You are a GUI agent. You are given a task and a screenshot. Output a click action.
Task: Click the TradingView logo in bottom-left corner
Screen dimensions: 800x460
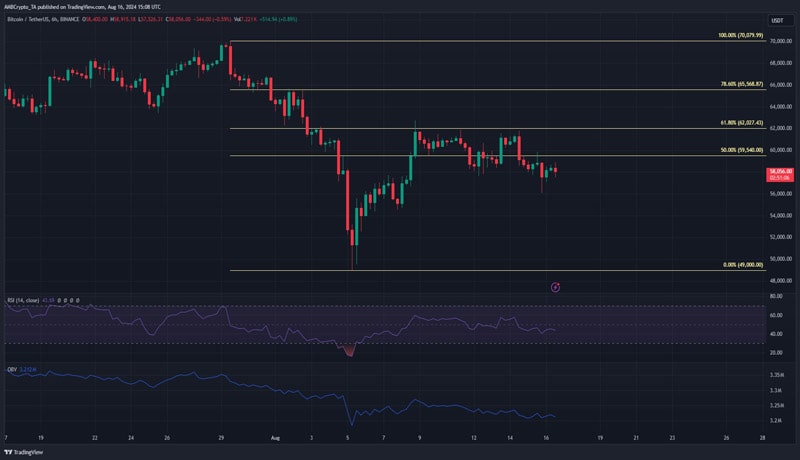(x=21, y=451)
